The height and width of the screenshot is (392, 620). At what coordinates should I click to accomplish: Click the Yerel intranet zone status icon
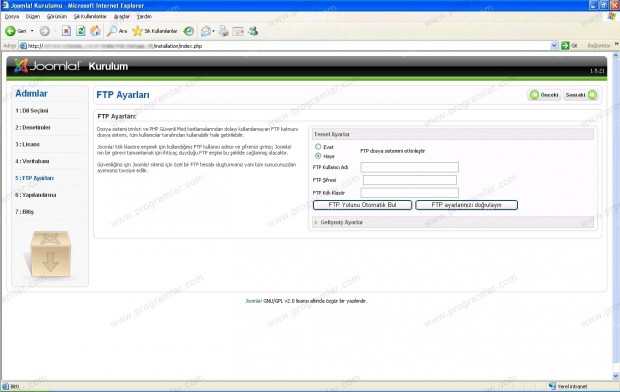pos(552,386)
